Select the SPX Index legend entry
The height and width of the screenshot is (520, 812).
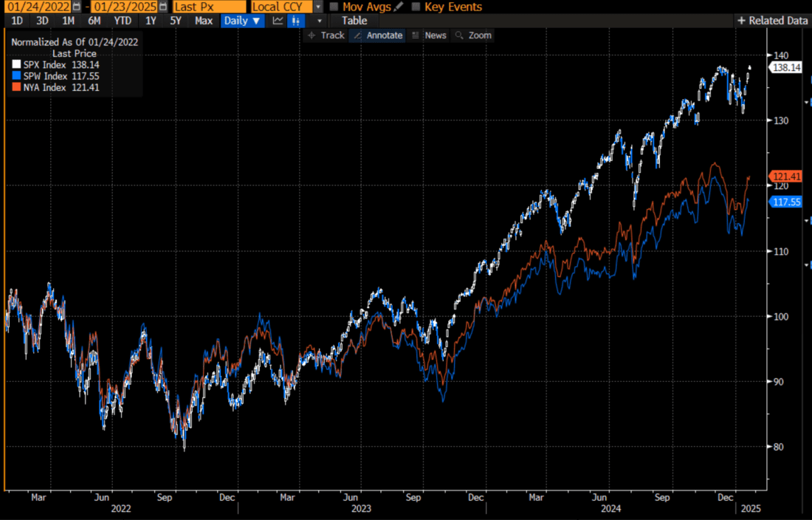point(56,65)
